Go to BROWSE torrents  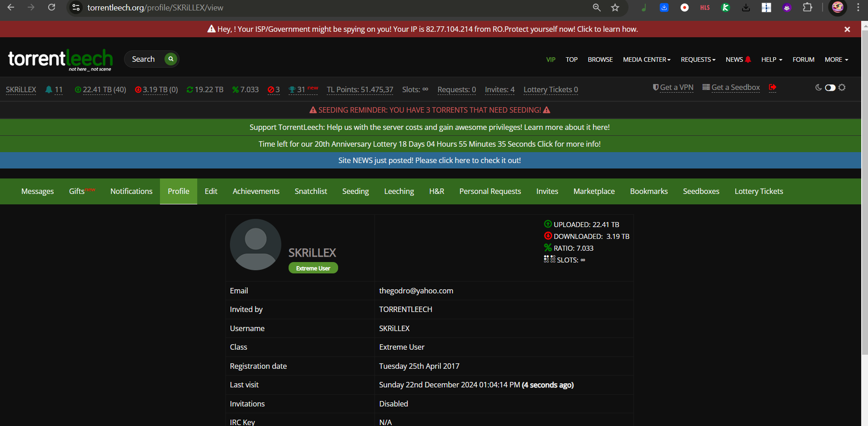click(x=600, y=59)
